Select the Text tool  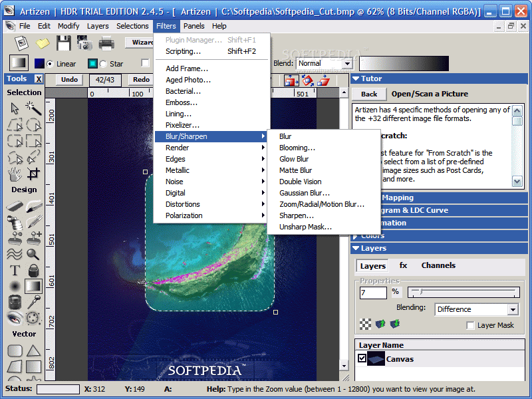[15, 271]
